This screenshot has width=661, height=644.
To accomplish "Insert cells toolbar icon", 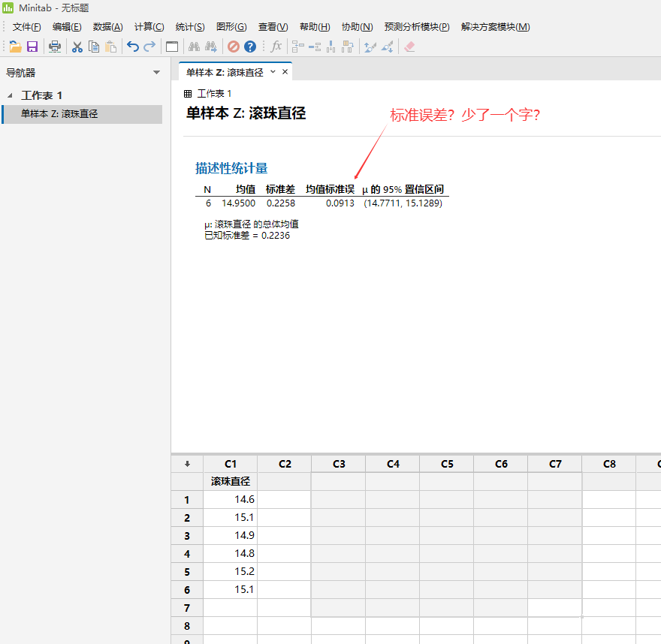I will click(x=298, y=47).
